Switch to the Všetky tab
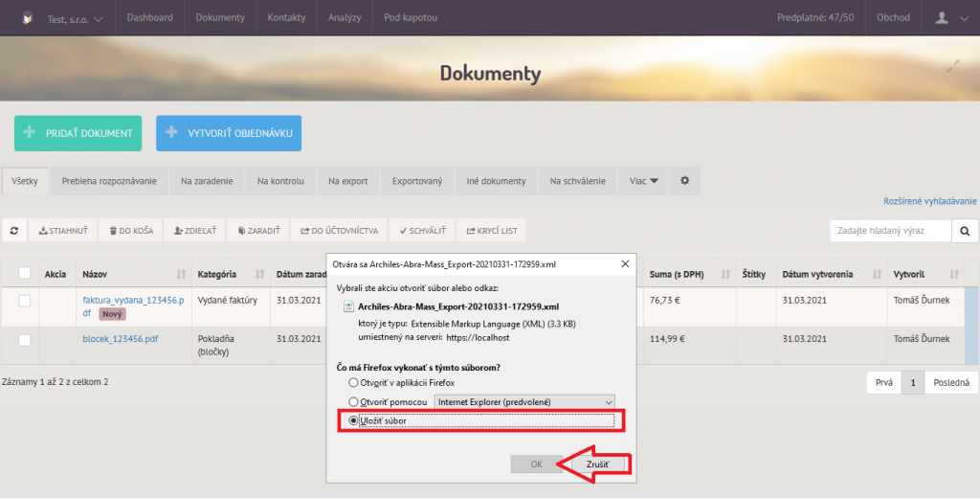The image size is (980, 499). pyautogui.click(x=25, y=181)
